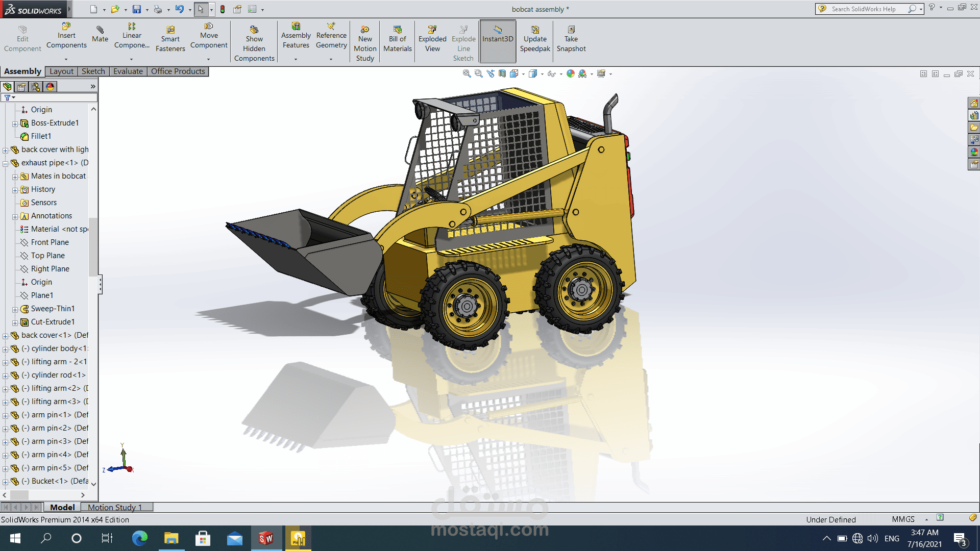This screenshot has height=551, width=980.
Task: Expand the Boss-Extrude1 feature node
Action: coord(15,123)
